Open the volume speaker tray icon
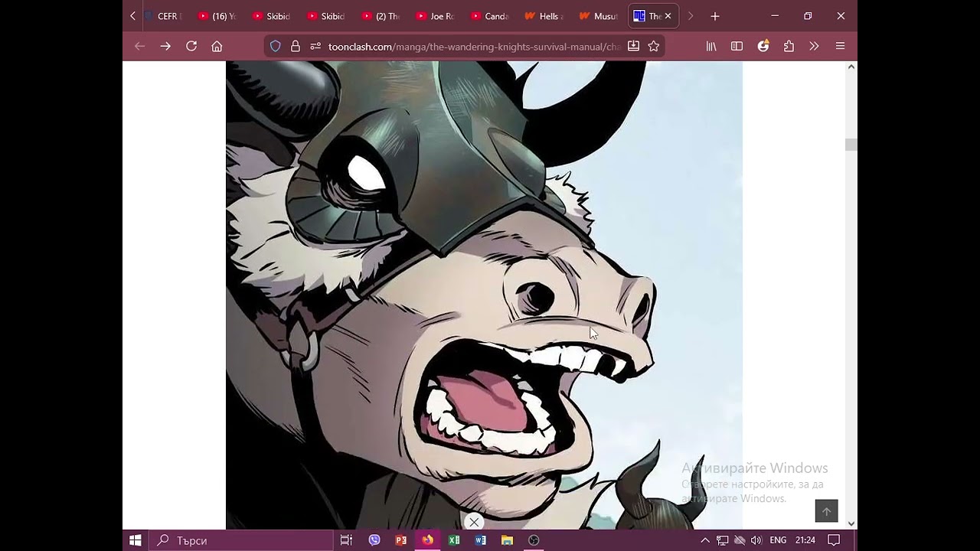 (756, 540)
